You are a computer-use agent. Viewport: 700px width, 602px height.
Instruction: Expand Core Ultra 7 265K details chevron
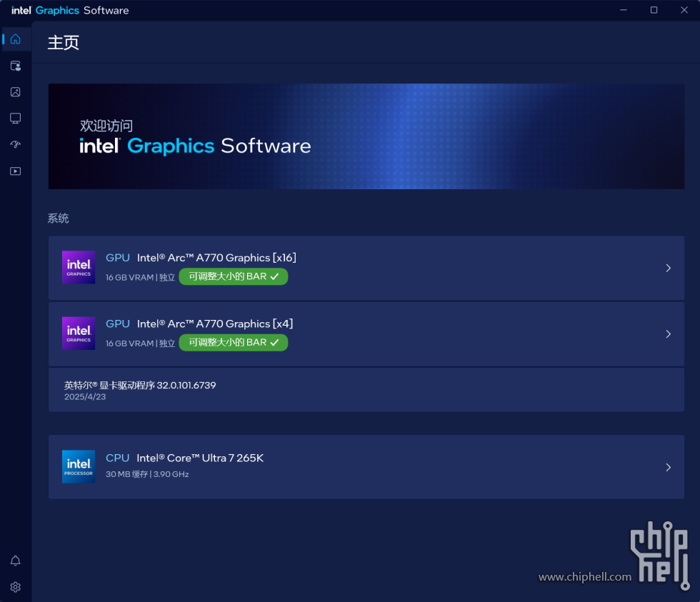pos(669,467)
